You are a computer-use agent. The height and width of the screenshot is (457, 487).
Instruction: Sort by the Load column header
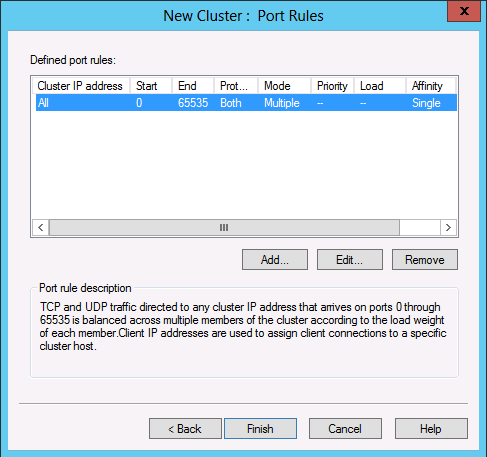pyautogui.click(x=380, y=86)
